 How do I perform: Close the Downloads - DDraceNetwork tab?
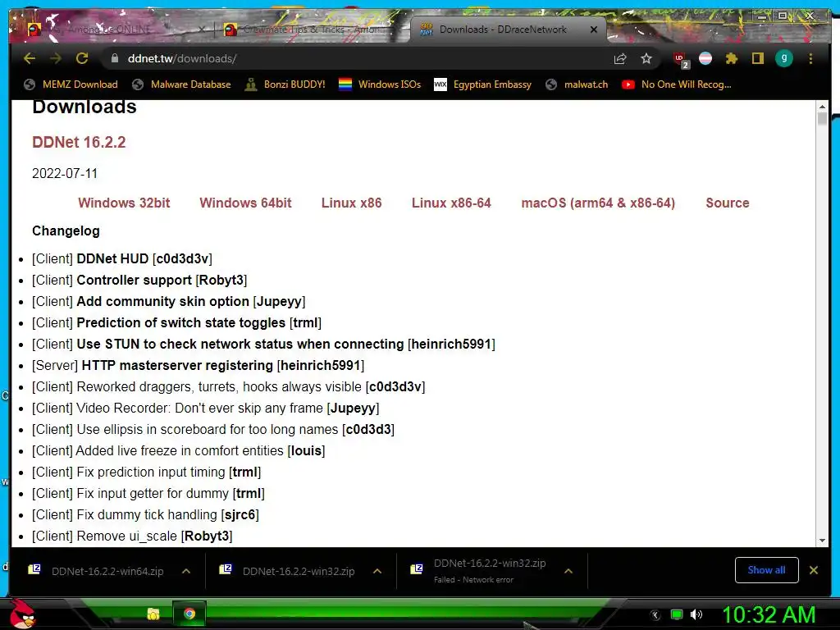click(x=594, y=30)
